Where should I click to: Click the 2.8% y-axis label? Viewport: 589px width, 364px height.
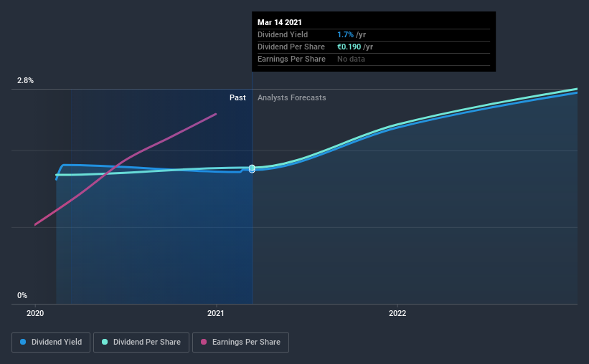click(25, 80)
